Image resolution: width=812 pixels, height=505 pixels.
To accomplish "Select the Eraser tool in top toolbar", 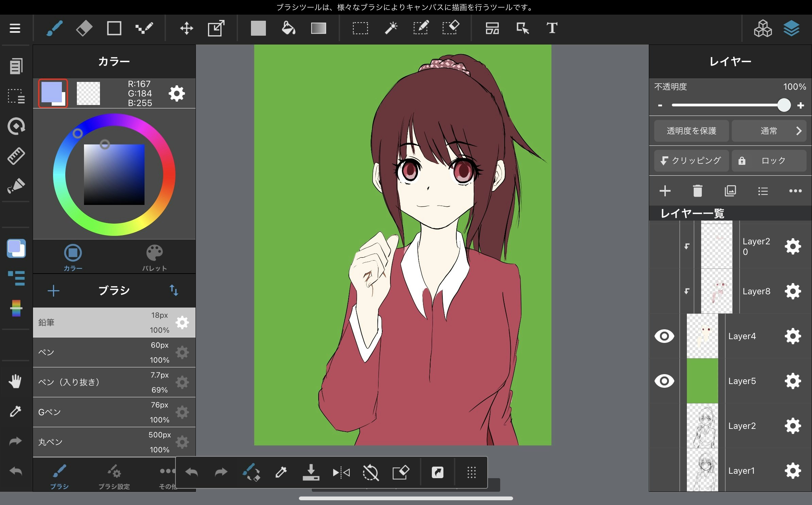I will pos(84,28).
